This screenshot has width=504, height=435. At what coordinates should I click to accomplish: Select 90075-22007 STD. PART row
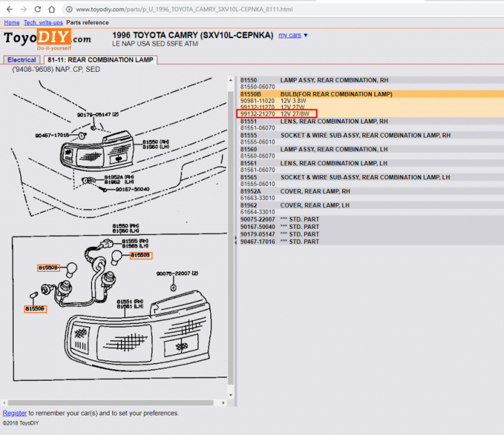(372, 220)
